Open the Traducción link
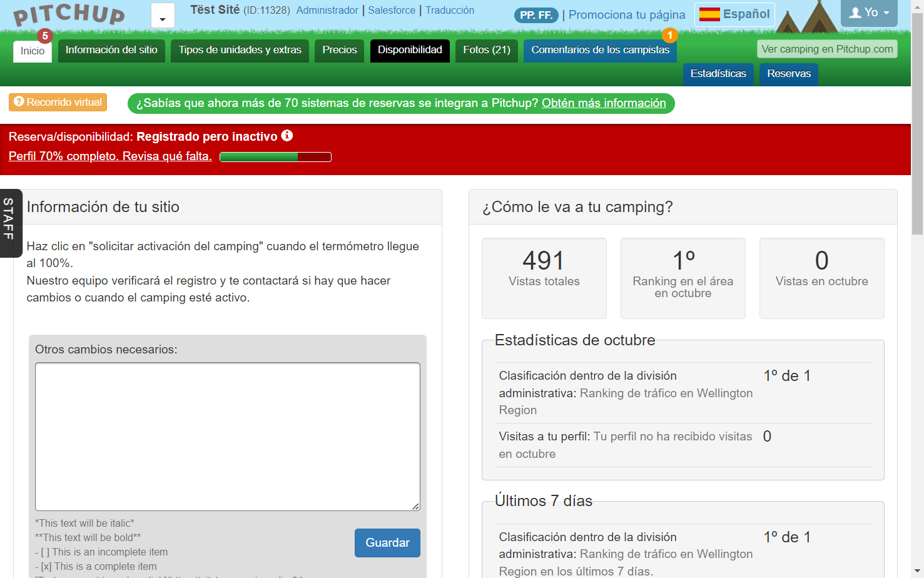 [x=450, y=10]
